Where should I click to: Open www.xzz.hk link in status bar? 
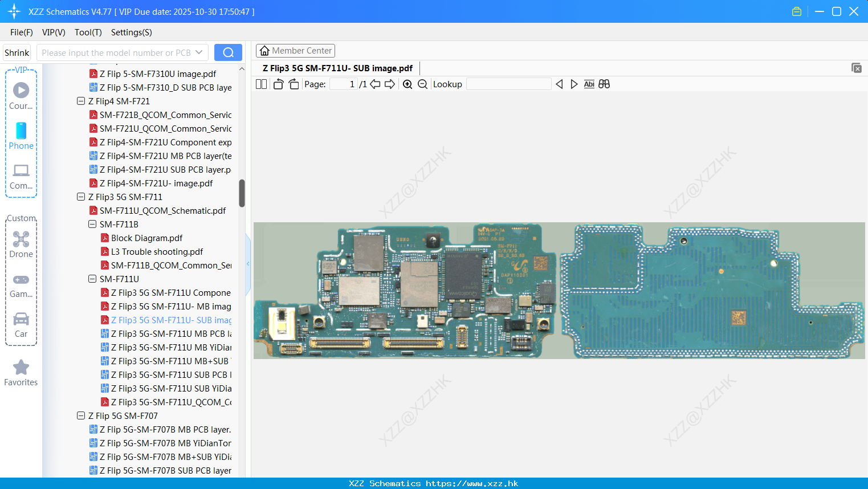click(x=472, y=483)
